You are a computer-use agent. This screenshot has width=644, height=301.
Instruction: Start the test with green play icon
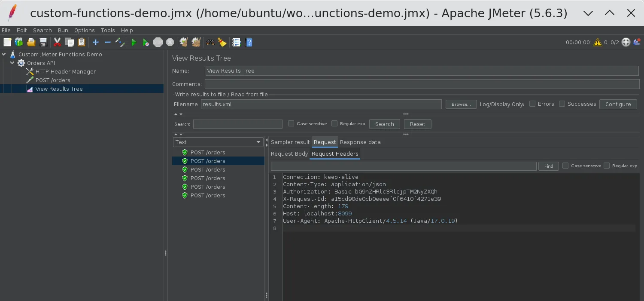[x=134, y=42]
